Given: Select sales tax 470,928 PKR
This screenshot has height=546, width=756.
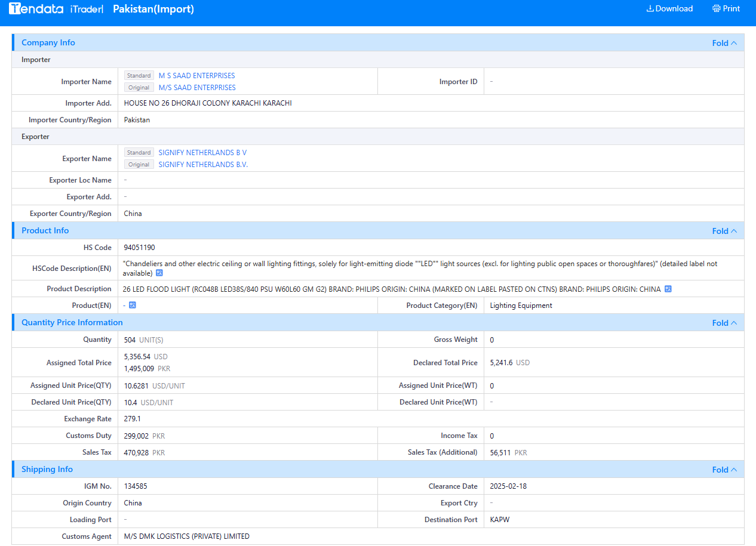Looking at the screenshot, I should 145,453.
